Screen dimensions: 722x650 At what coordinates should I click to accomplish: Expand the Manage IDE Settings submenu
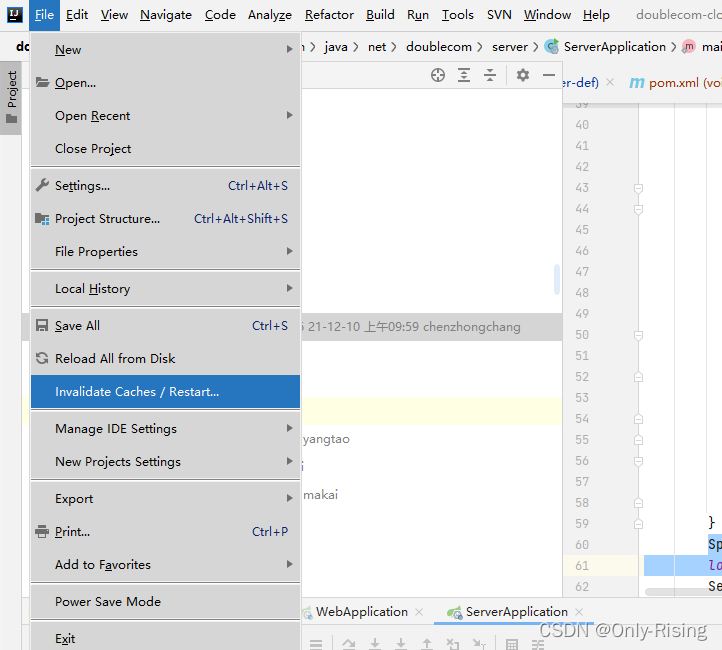[165, 429]
